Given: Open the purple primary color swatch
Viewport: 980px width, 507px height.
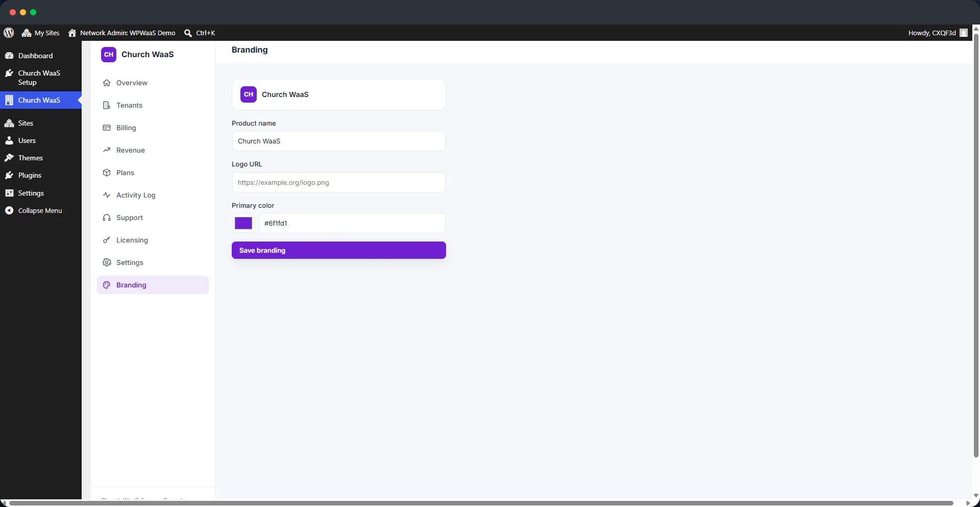Looking at the screenshot, I should pos(243,223).
